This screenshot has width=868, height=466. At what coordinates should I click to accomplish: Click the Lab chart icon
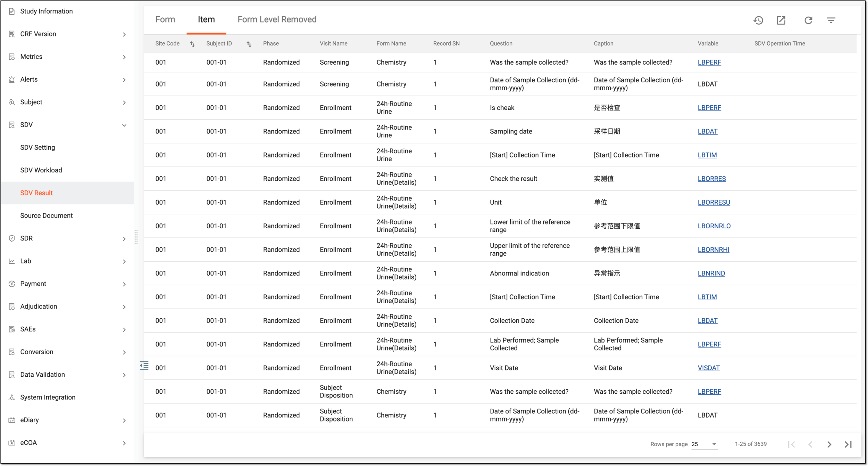pos(12,261)
